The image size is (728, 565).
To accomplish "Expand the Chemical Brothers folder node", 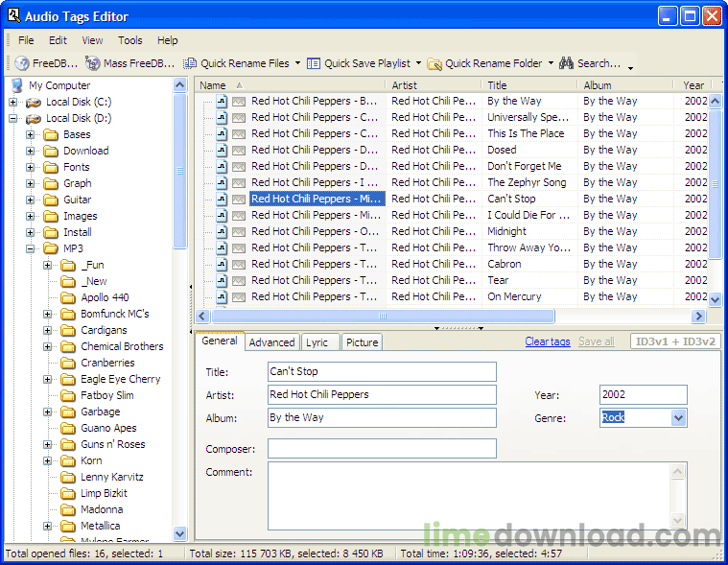I will click(47, 347).
